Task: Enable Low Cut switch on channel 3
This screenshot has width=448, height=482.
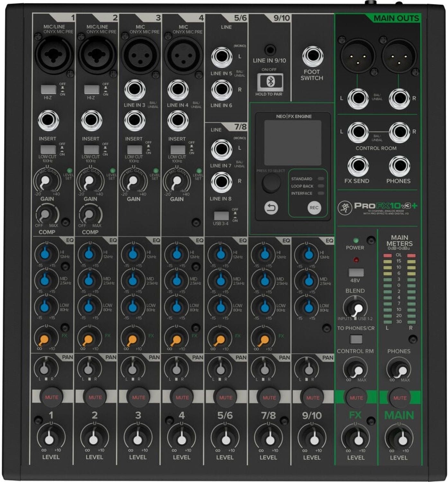Action: tap(134, 149)
